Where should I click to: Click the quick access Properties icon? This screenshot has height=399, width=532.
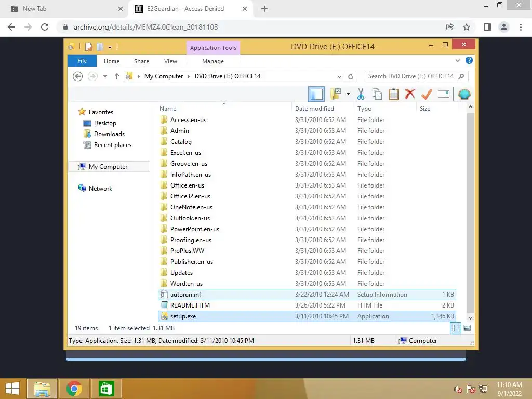(88, 47)
